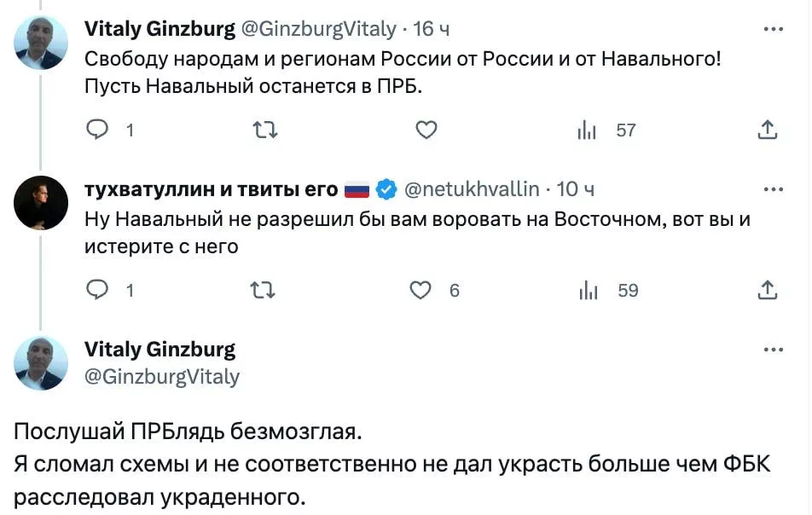Open the more options menu on the third tweet

coord(774,349)
